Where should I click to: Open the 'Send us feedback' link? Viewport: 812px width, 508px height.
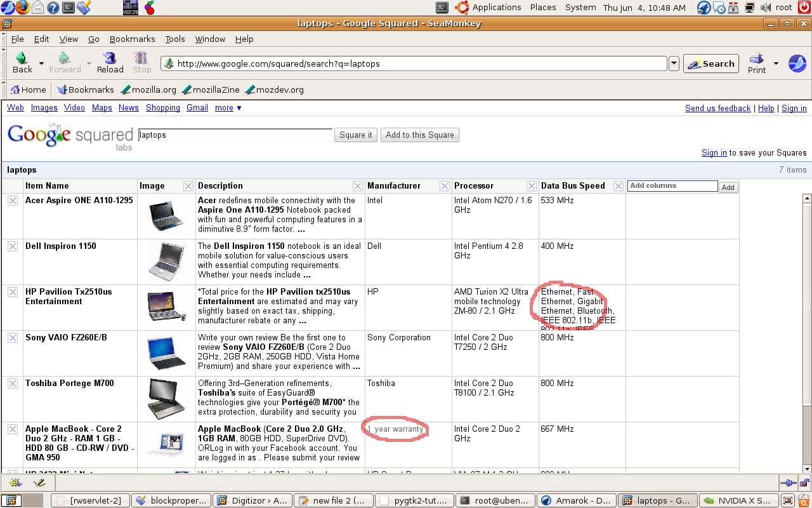pos(717,108)
